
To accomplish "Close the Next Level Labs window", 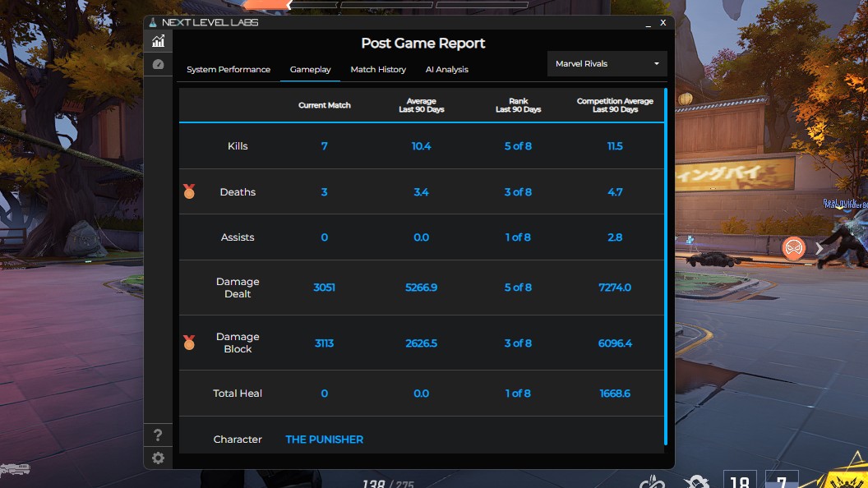I will 663,23.
